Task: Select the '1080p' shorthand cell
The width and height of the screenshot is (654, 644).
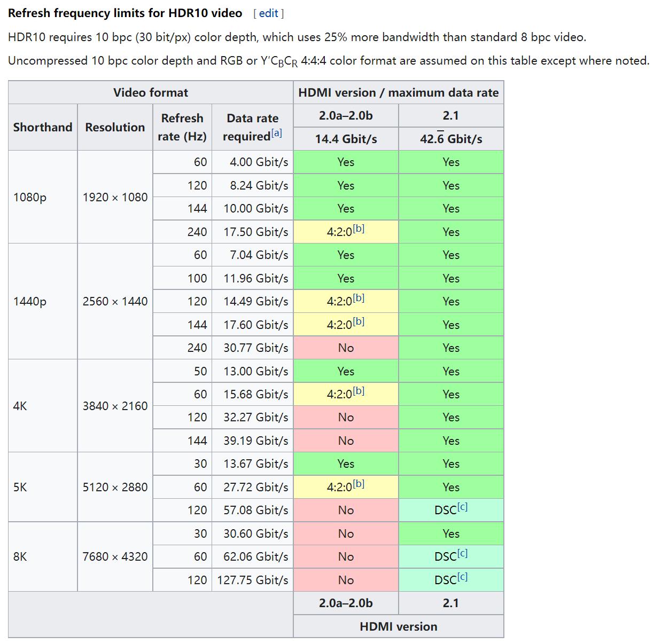Action: point(43,197)
